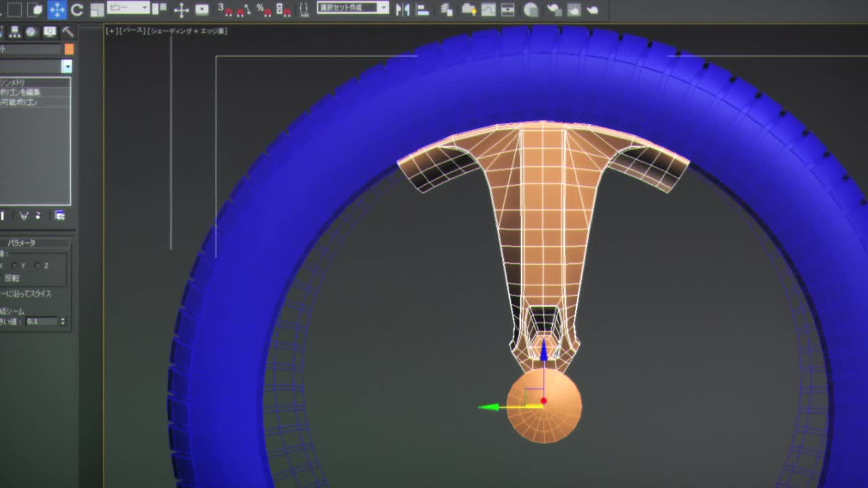The height and width of the screenshot is (488, 868).
Task: Toggle the Percent Snap button
Action: click(264, 9)
